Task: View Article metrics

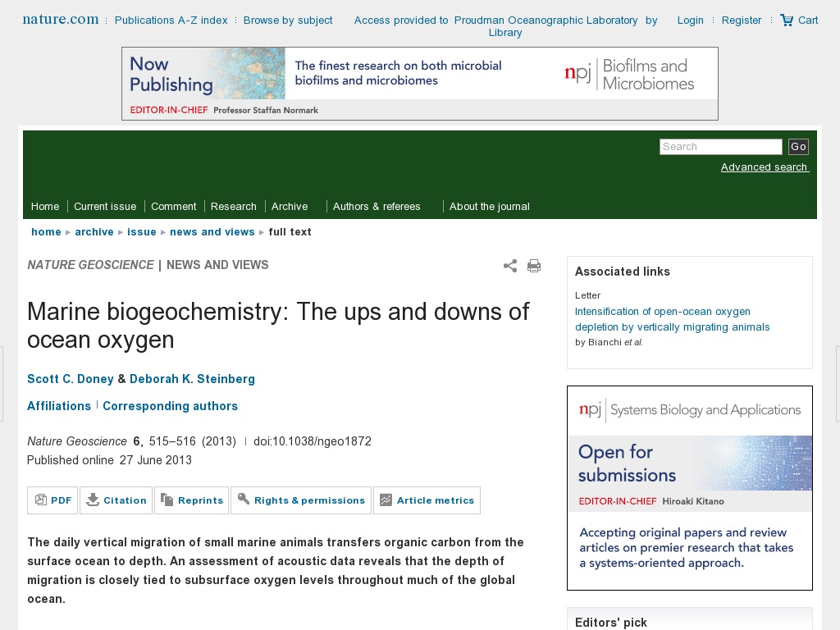Action: (427, 500)
